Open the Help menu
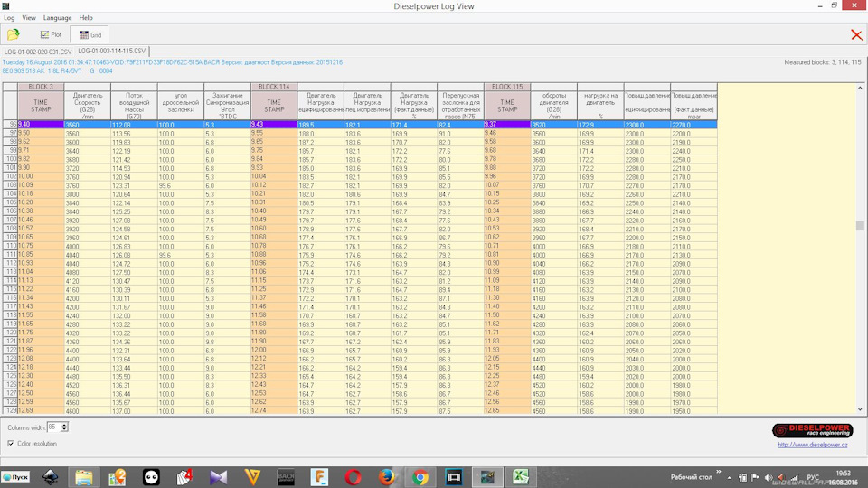The height and width of the screenshot is (488, 868). point(86,17)
